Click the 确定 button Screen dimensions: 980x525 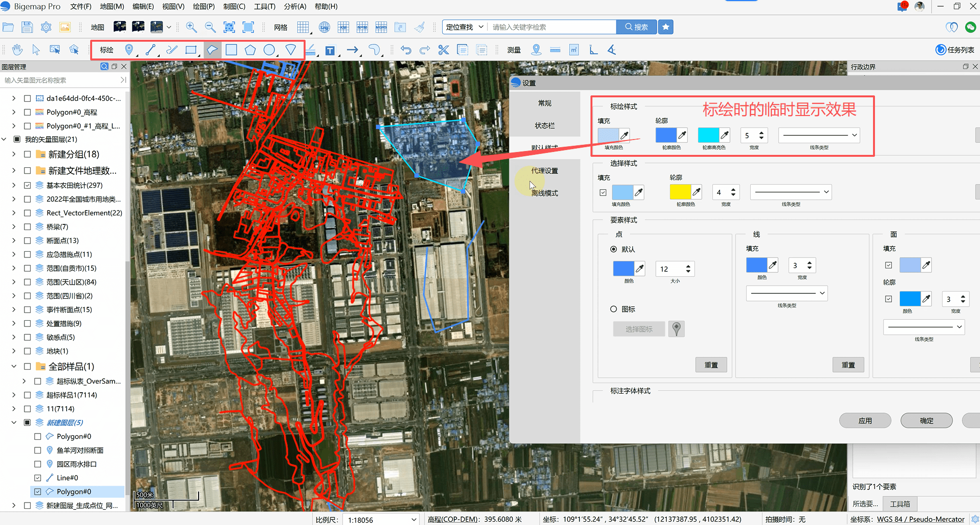tap(926, 420)
